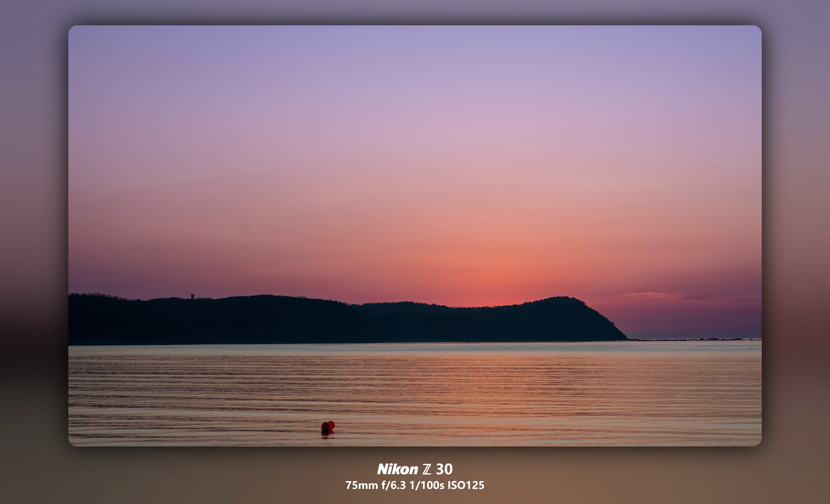Image resolution: width=830 pixels, height=504 pixels.
Task: Click the sunset photo
Action: pos(415,236)
